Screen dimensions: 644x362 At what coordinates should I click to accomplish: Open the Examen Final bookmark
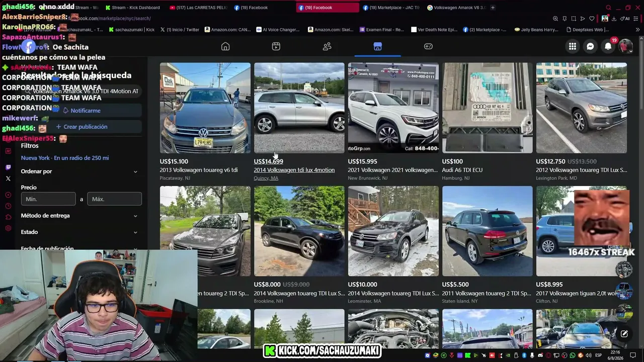coord(381,30)
